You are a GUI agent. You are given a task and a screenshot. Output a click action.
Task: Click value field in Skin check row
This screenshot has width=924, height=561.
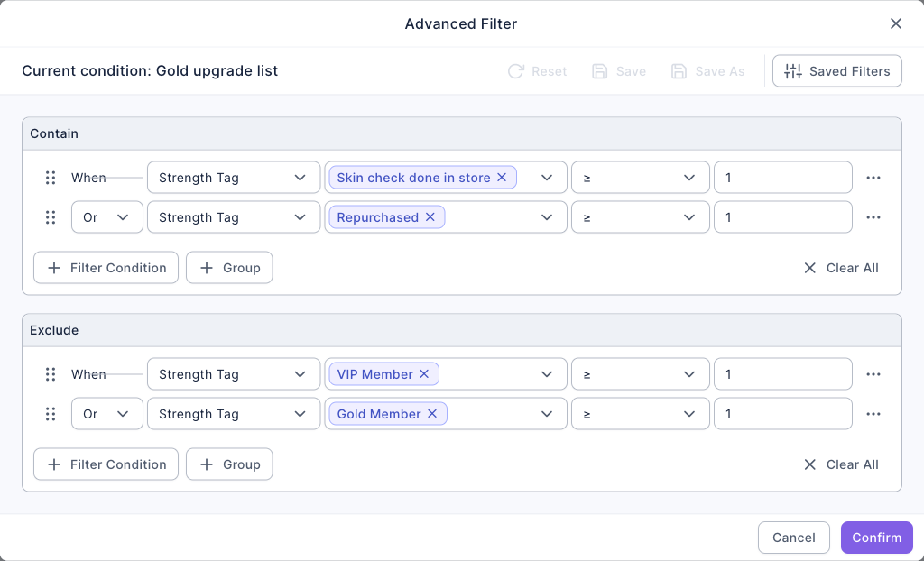(783, 178)
